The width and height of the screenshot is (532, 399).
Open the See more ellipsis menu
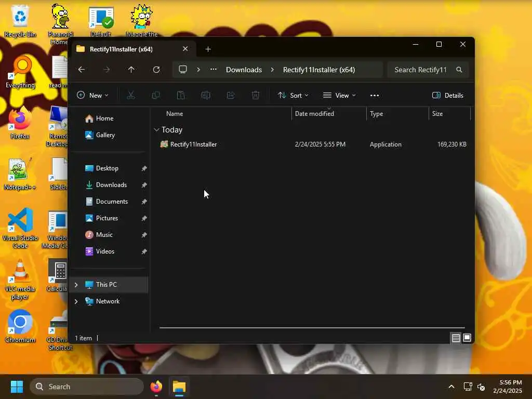point(375,96)
